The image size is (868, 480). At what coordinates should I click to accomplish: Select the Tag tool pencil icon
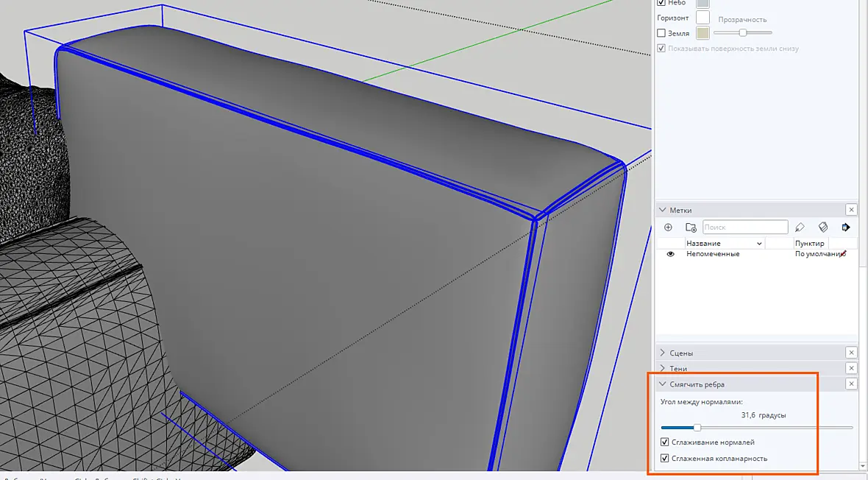click(x=800, y=227)
